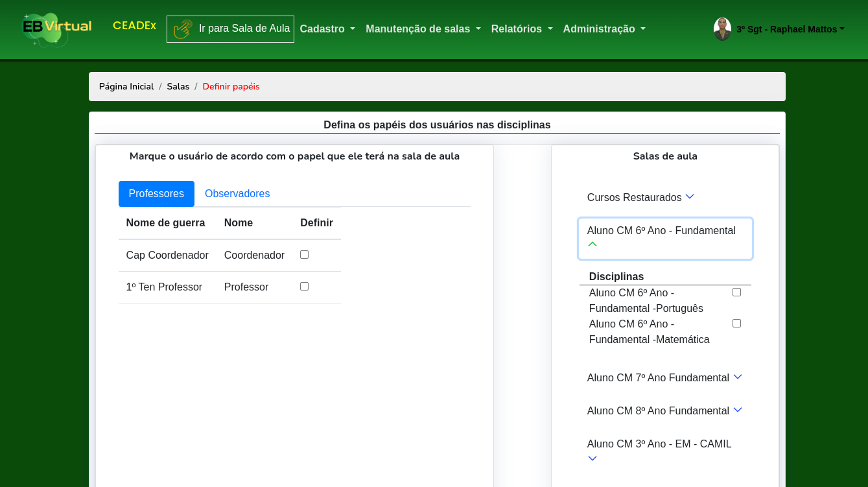Open the Administração menu
This screenshot has width=868, height=487.
604,29
